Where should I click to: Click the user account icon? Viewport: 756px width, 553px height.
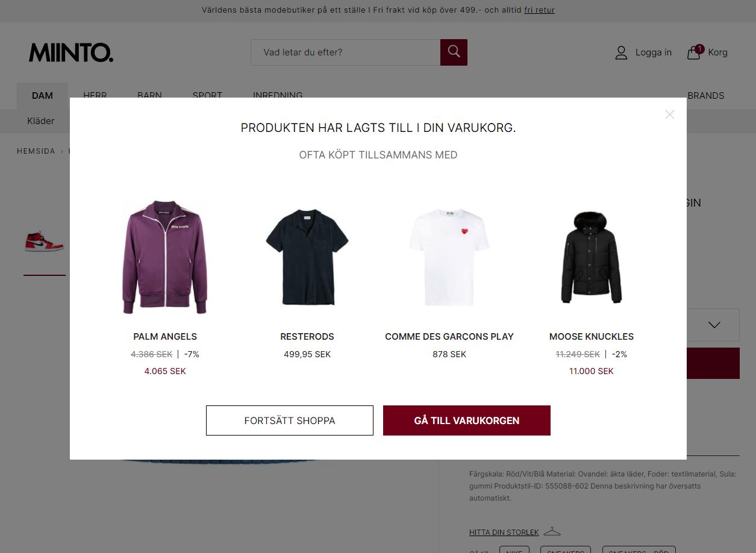pyautogui.click(x=621, y=53)
